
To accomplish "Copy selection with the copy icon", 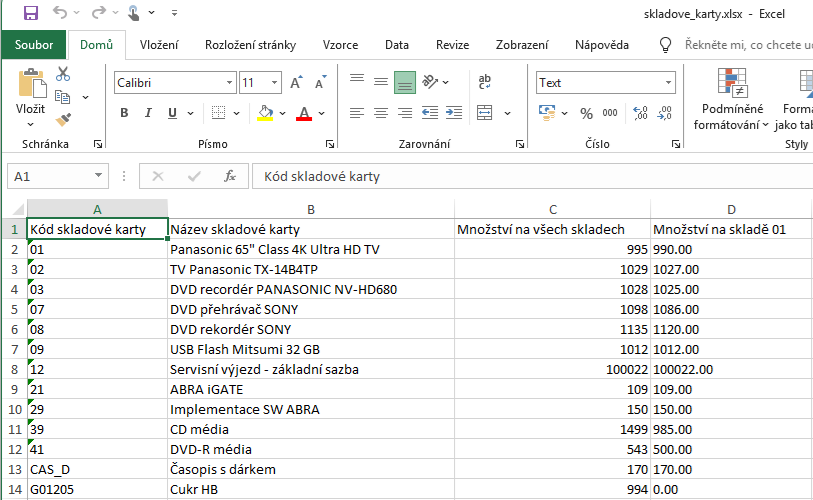I will click(63, 97).
